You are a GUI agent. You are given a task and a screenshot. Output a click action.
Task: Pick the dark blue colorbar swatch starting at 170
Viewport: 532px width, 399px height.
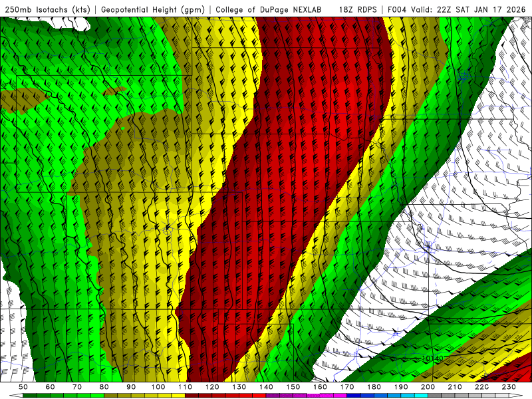tap(354, 396)
